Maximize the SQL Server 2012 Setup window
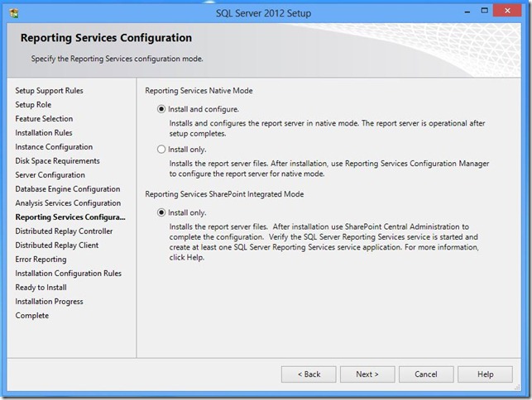 [x=485, y=11]
